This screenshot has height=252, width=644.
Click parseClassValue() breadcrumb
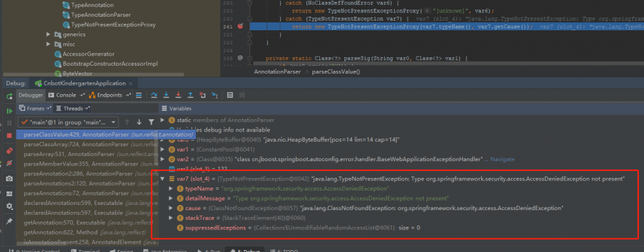pos(336,72)
